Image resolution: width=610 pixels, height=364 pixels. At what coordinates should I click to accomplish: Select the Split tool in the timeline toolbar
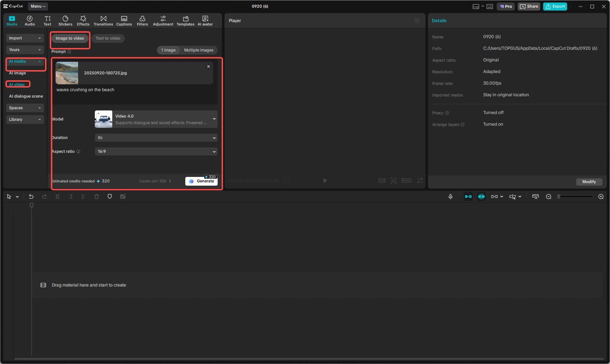pyautogui.click(x=57, y=196)
